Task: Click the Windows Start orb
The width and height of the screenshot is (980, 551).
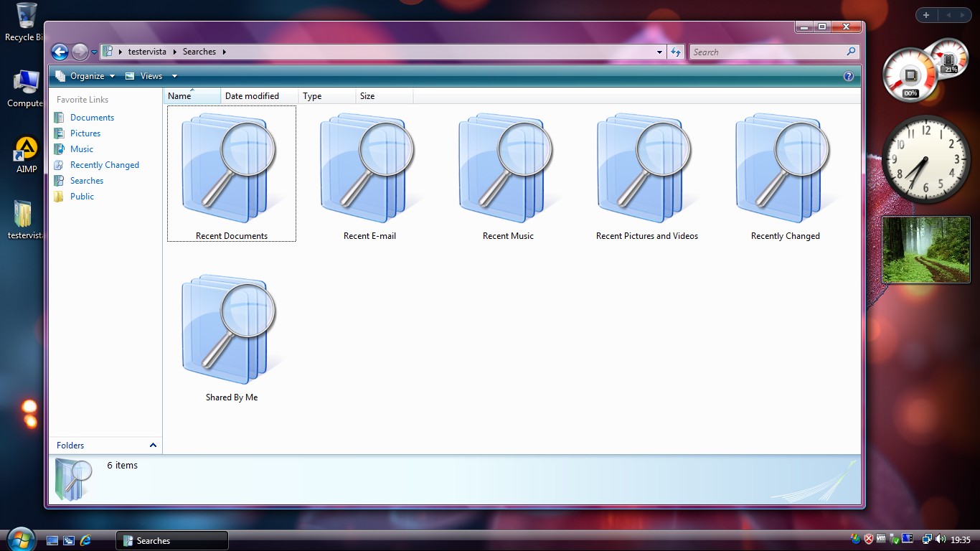Action: point(19,539)
